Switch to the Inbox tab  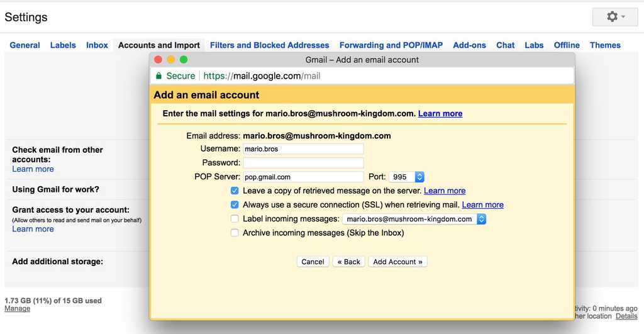pyautogui.click(x=97, y=45)
